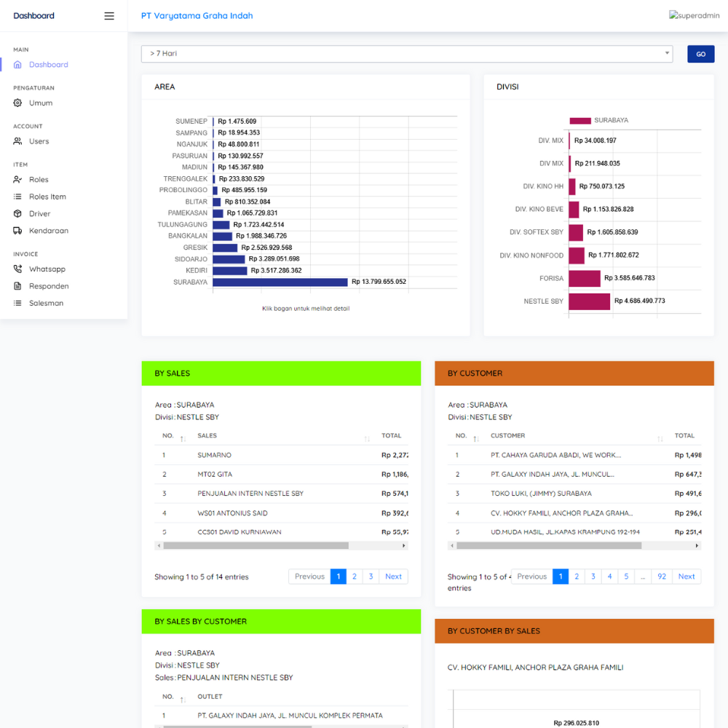Jump to page 92 of By Customer
This screenshot has height=728, width=728.
point(662,577)
